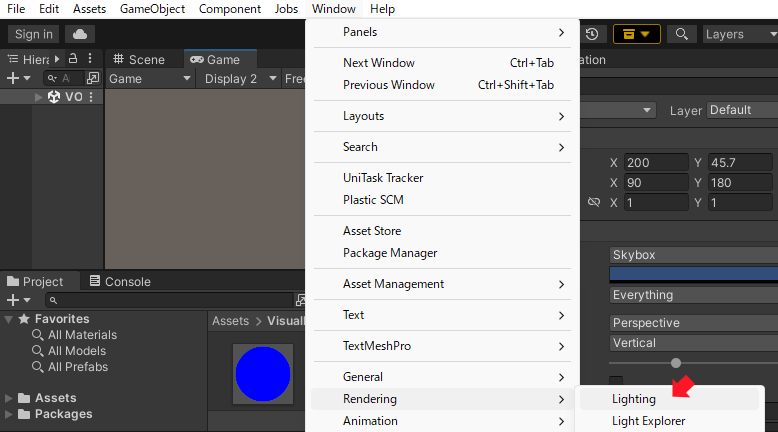
Task: Click the Assets breadcrumb link
Action: (230, 321)
